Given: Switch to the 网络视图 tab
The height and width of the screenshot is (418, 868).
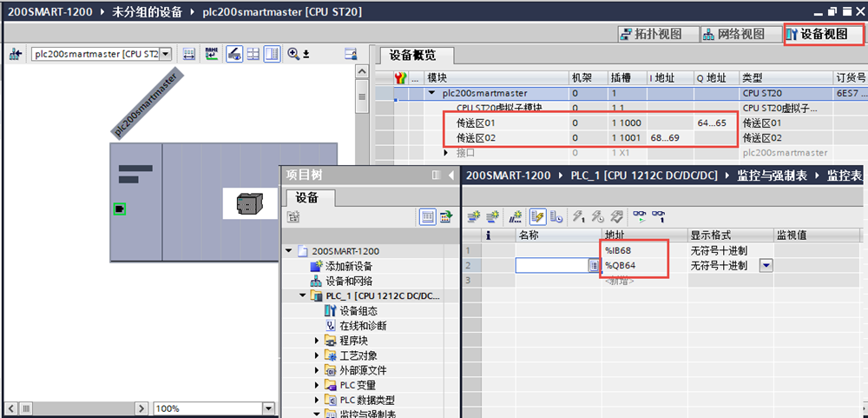Looking at the screenshot, I should click(740, 34).
